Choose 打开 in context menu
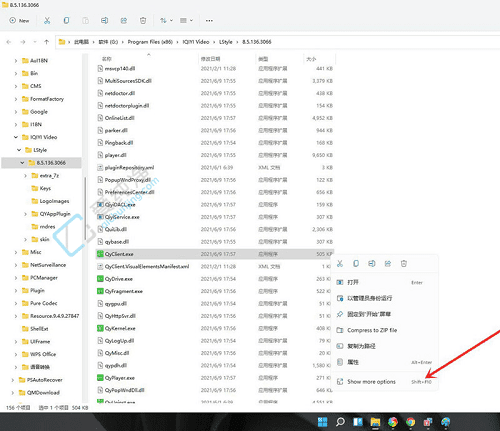The height and width of the screenshot is (431, 500). tap(384, 282)
